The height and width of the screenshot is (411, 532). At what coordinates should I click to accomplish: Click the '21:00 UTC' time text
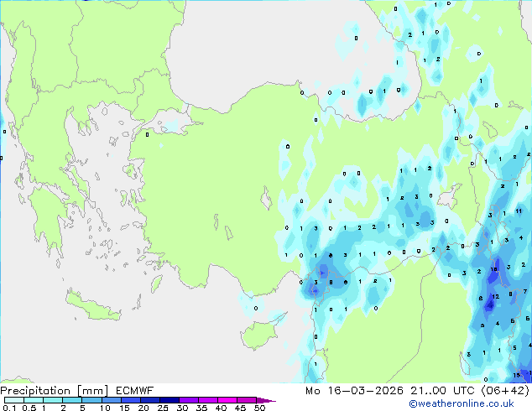(x=442, y=391)
